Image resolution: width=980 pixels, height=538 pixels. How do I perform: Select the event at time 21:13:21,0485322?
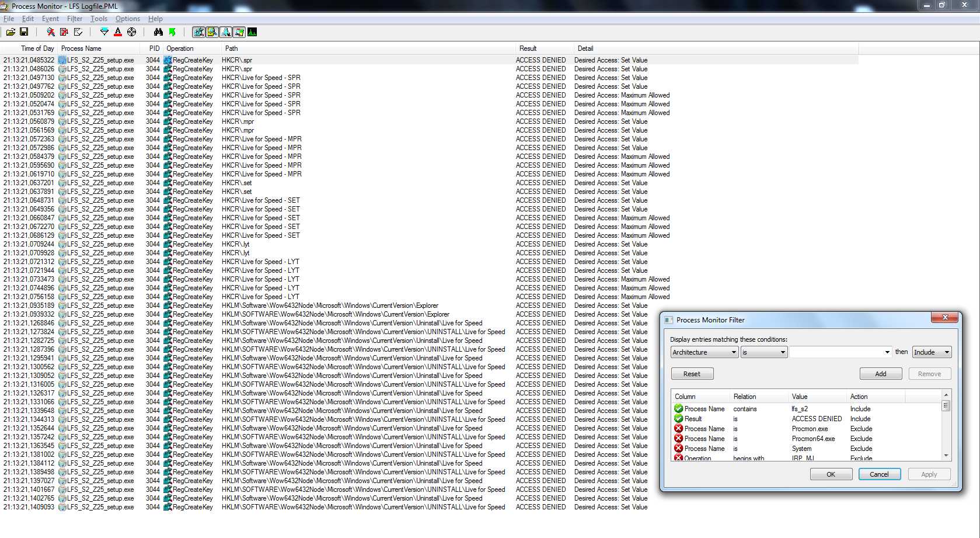pyautogui.click(x=430, y=60)
